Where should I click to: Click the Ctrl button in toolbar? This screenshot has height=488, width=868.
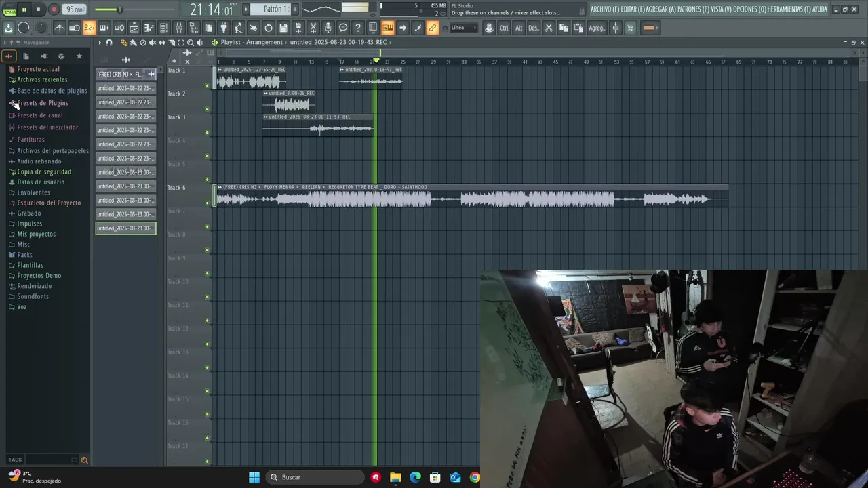(x=504, y=28)
